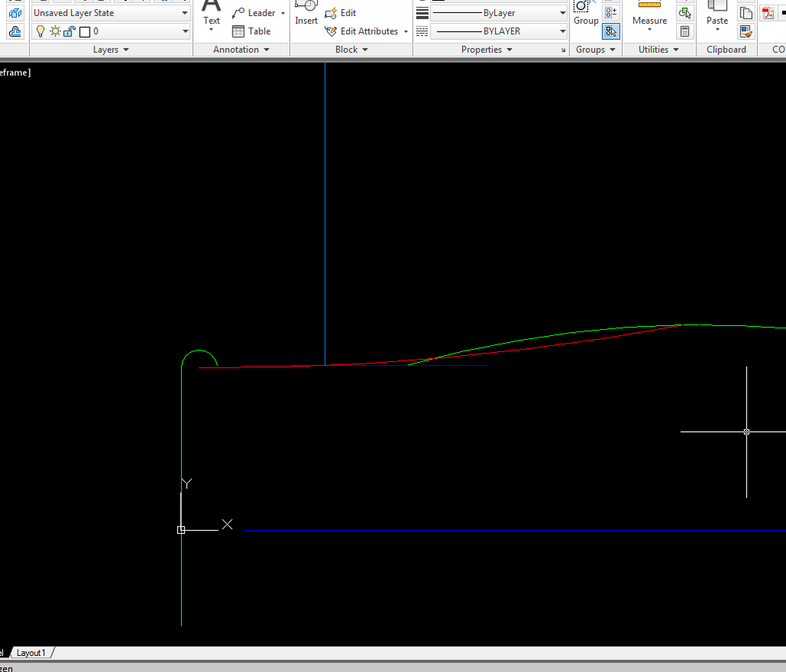Image resolution: width=786 pixels, height=672 pixels.
Task: Click the Match Properties paintbrush icon
Action: 745,31
